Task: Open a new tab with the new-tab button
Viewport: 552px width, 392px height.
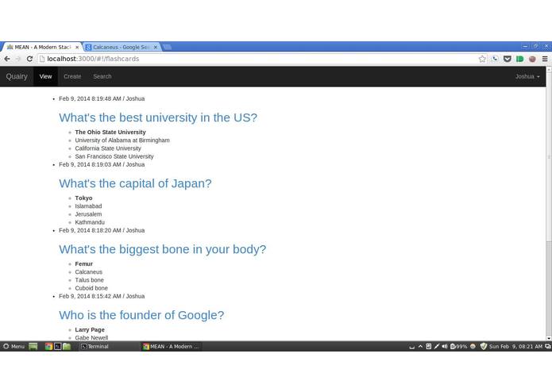Action: coord(168,47)
